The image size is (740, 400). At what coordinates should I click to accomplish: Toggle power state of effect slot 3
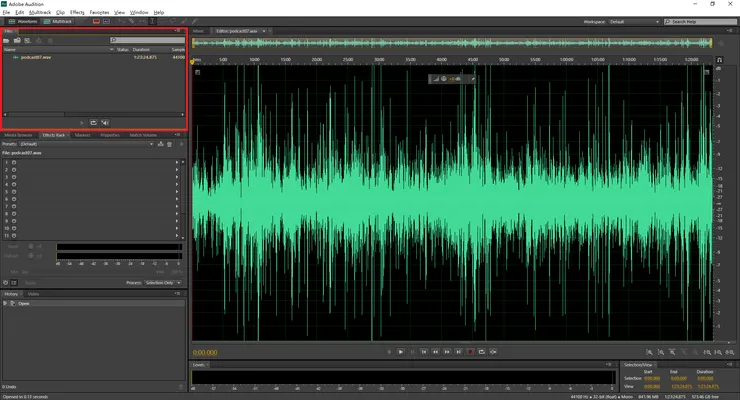(15, 176)
